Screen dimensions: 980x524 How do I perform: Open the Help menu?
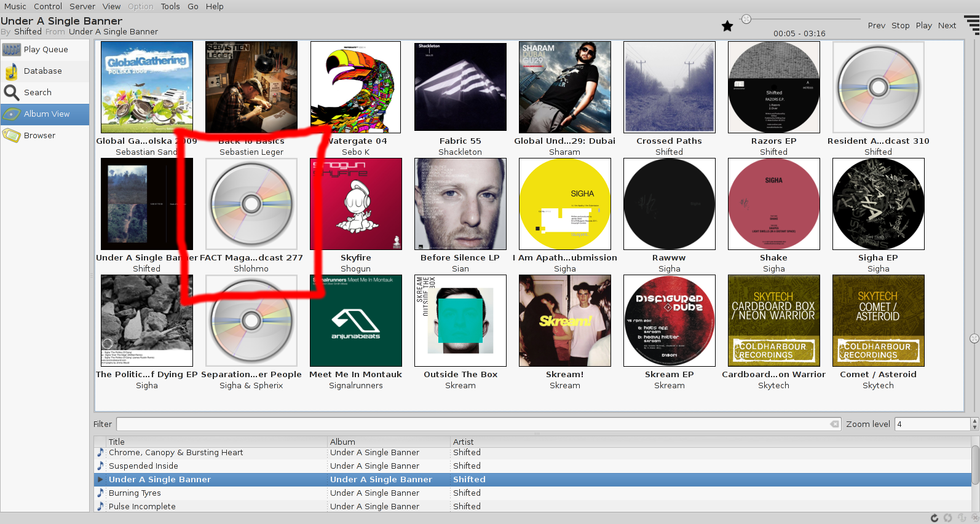coord(215,6)
